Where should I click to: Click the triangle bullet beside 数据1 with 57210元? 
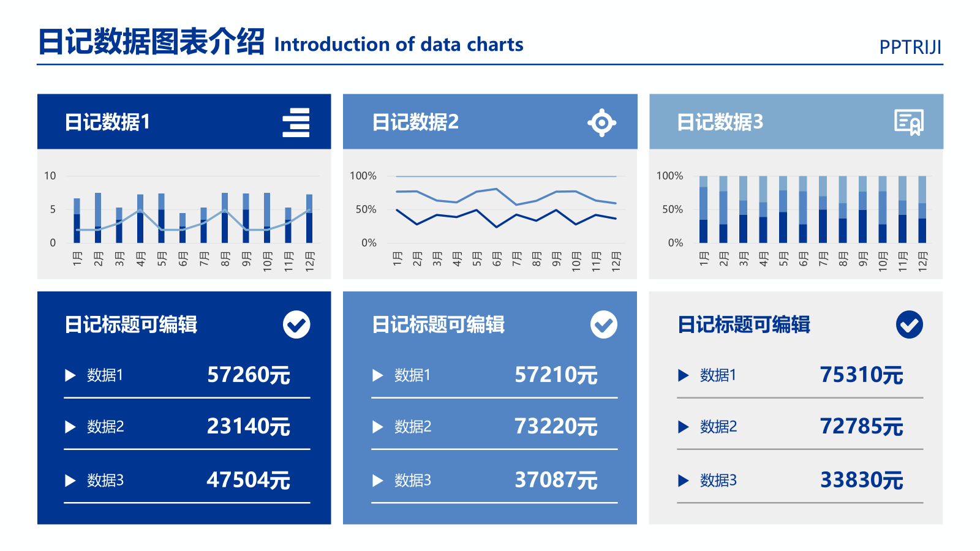pos(378,375)
